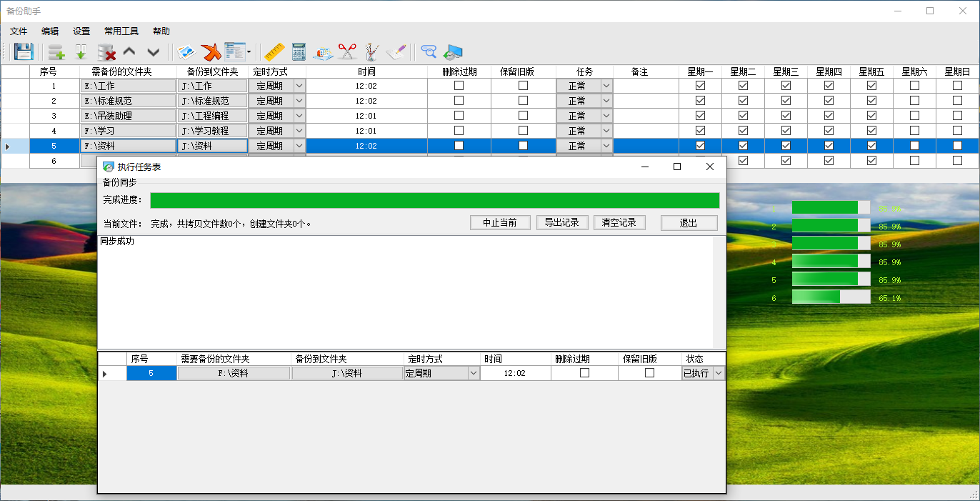980x501 pixels.
Task: Check 星期日 checkbox in row 1
Action: coord(957,85)
